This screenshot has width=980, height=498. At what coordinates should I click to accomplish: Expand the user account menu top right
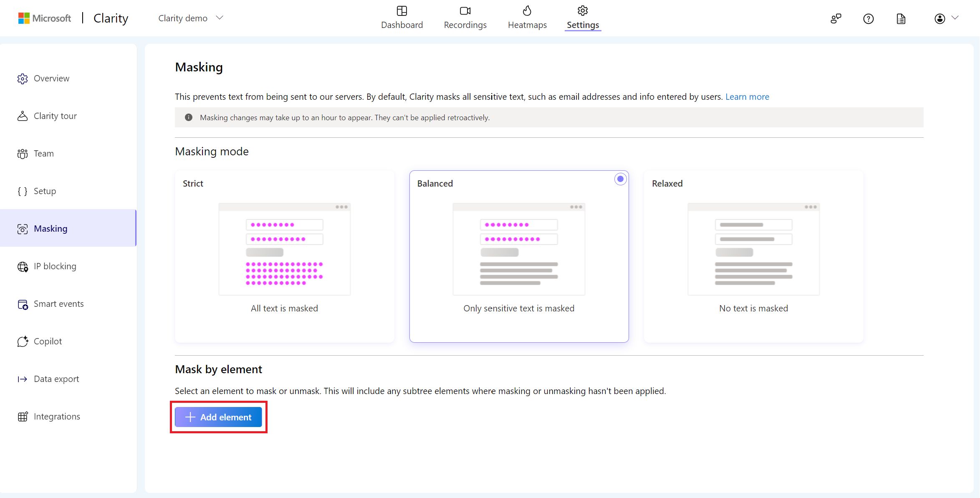pos(946,18)
